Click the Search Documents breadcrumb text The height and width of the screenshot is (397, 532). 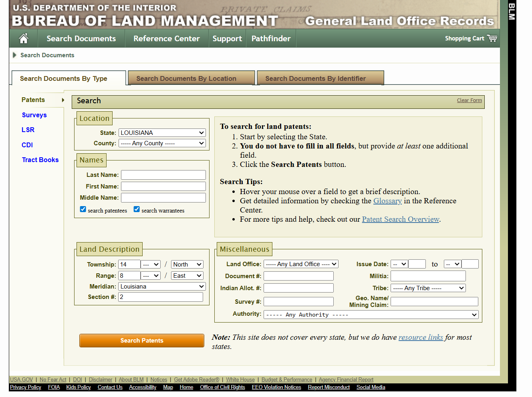[x=47, y=55]
